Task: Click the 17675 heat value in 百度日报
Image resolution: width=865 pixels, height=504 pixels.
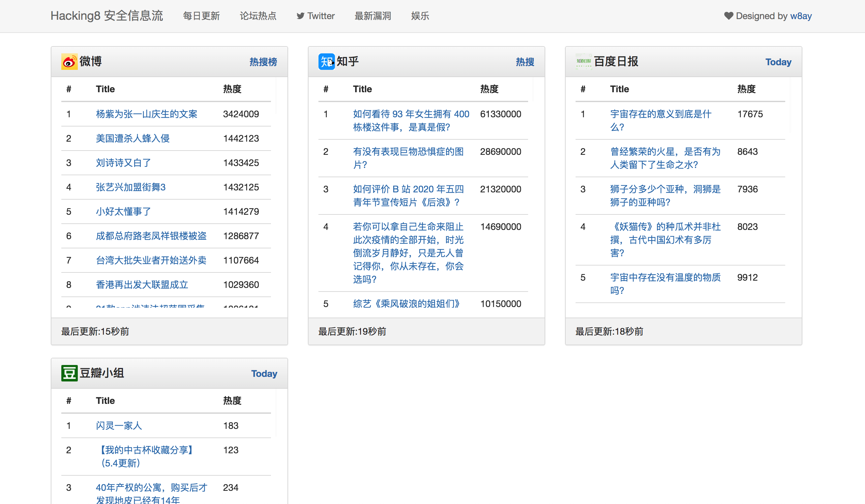Action: 750,114
